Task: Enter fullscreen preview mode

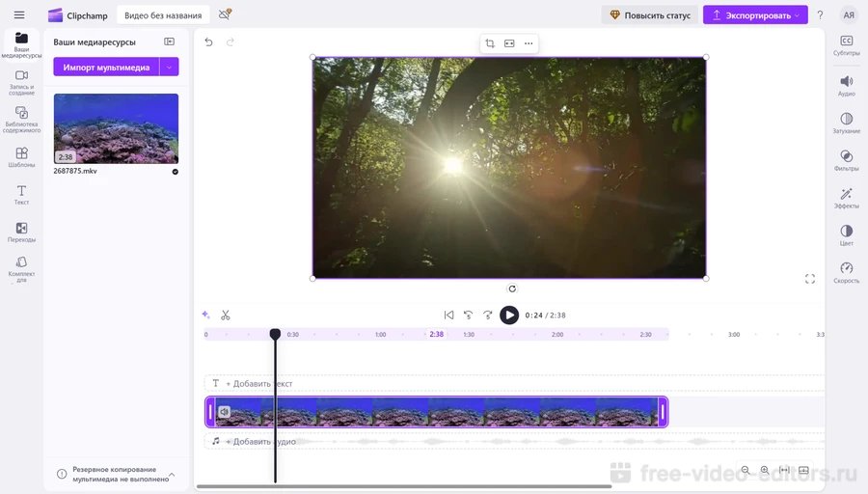Action: coord(810,279)
